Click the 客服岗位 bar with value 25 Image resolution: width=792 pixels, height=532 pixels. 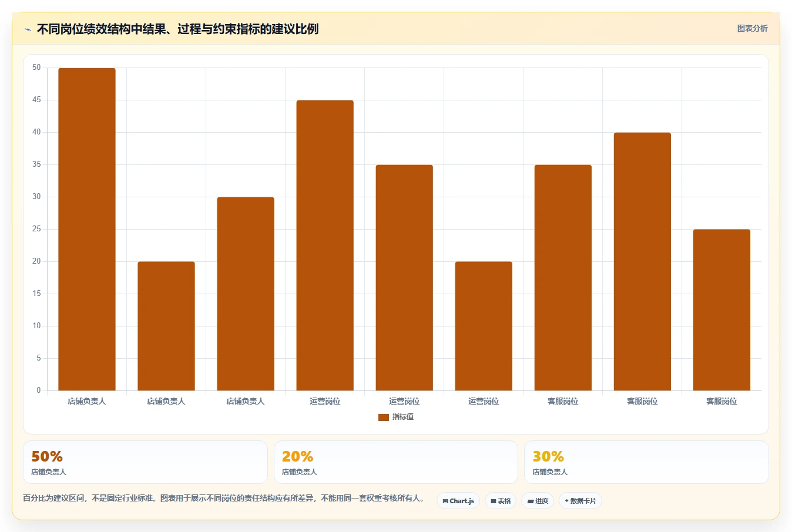coord(721,310)
